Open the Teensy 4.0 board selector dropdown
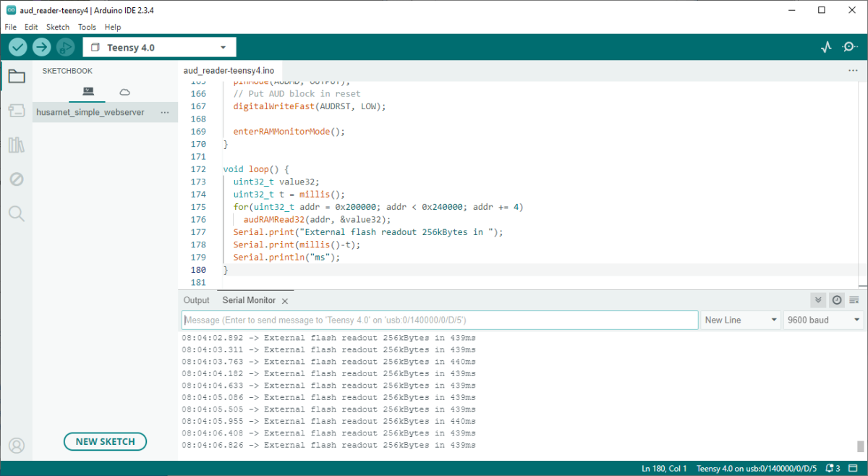The height and width of the screenshot is (476, 868). coord(159,46)
